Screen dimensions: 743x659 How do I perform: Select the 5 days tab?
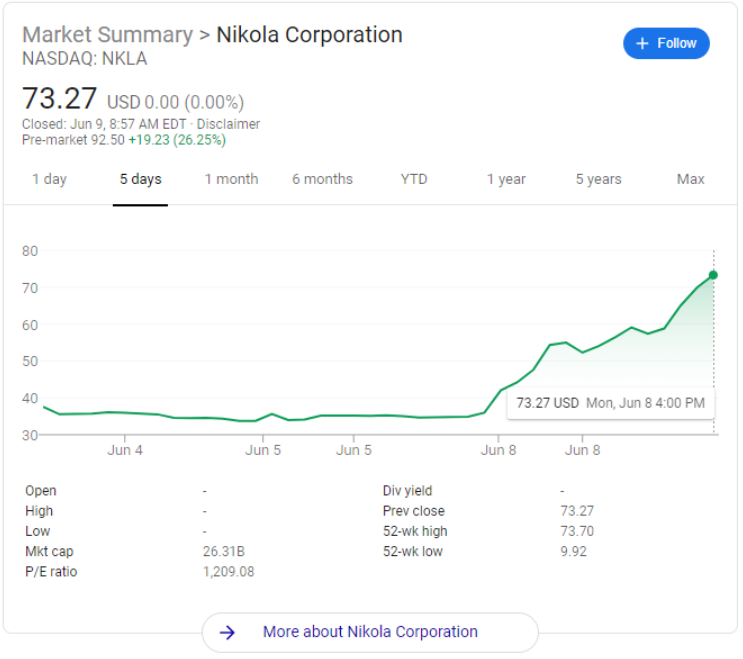coord(140,179)
